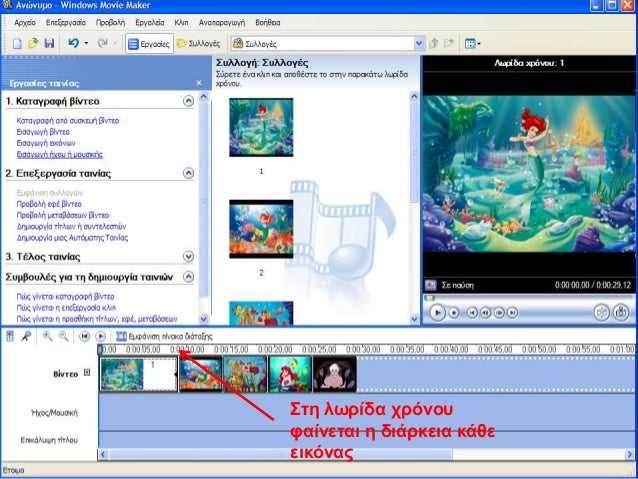This screenshot has height=479, width=638.
Task: Open the Συλλογές location combo box
Action: click(x=328, y=44)
